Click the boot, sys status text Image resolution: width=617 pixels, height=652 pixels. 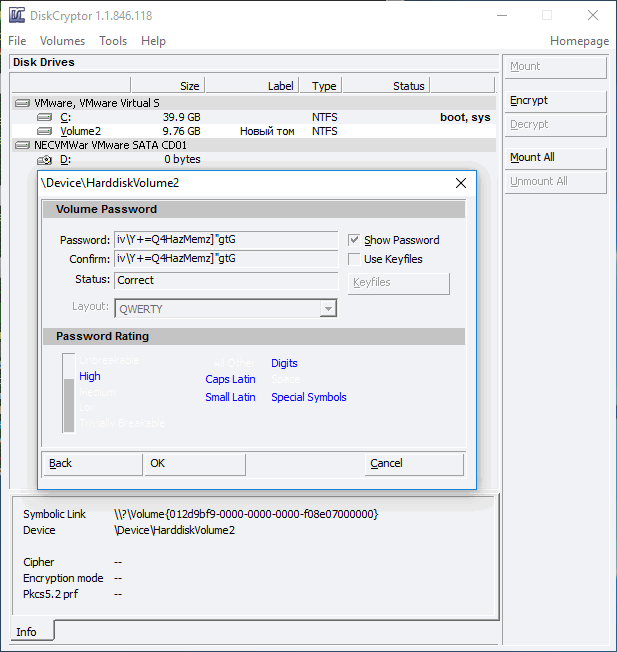[465, 117]
